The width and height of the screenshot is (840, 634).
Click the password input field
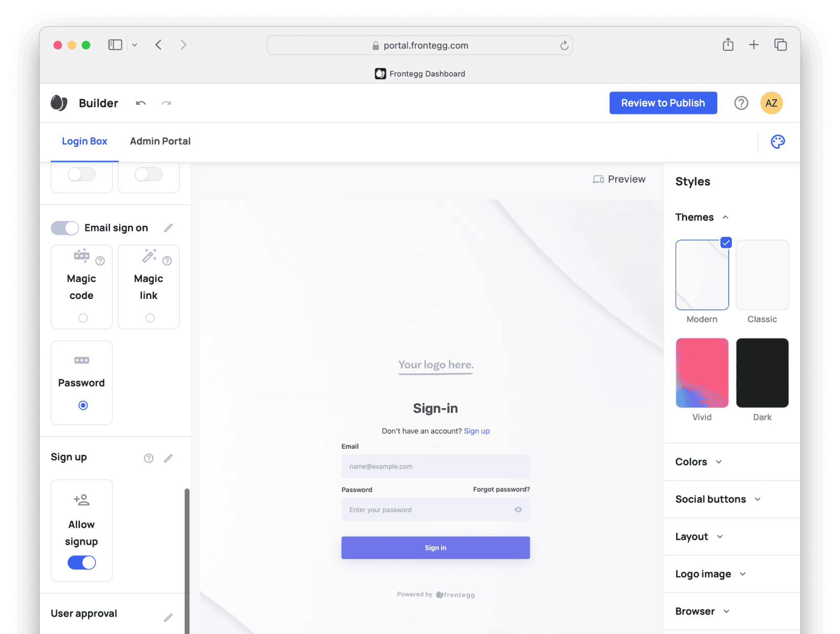tap(435, 510)
